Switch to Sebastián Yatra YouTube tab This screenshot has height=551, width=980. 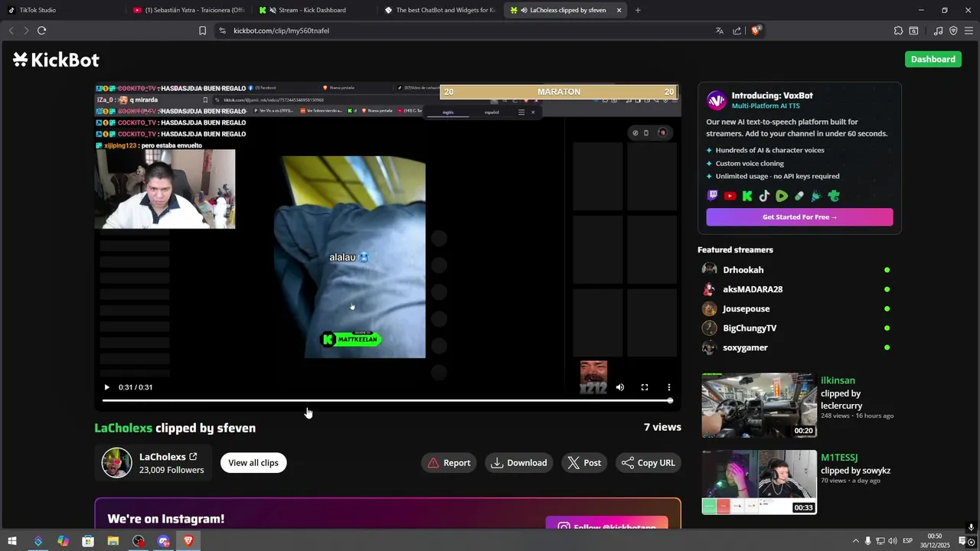[x=188, y=10]
